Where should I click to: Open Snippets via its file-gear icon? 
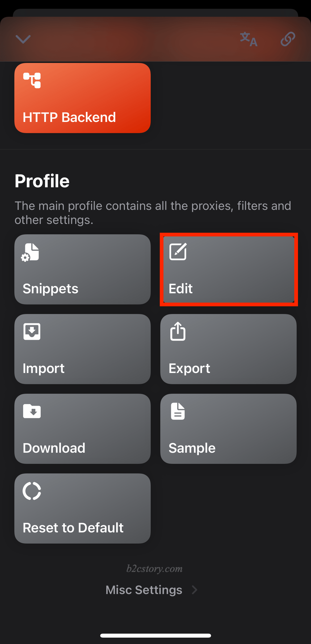(30, 252)
